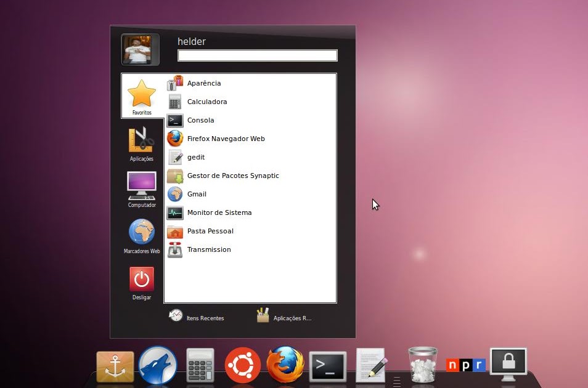
Task: Click the search input field next to helder
Action: tap(257, 55)
